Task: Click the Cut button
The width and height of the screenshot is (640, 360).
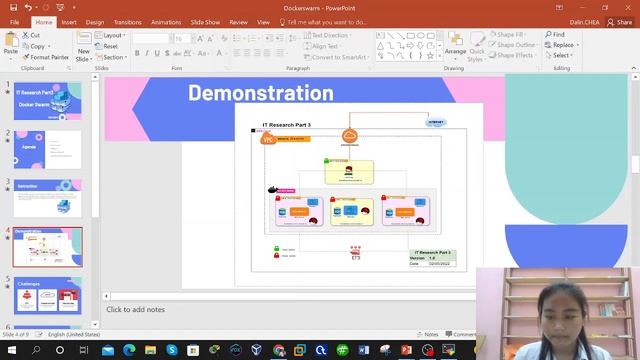Action: tap(31, 35)
